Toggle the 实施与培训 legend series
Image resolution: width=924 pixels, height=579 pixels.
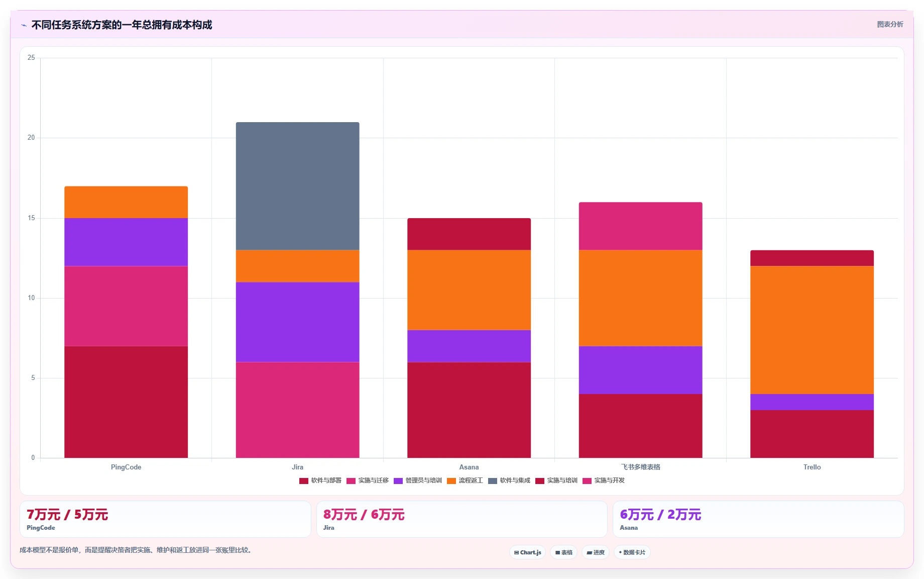pyautogui.click(x=556, y=480)
